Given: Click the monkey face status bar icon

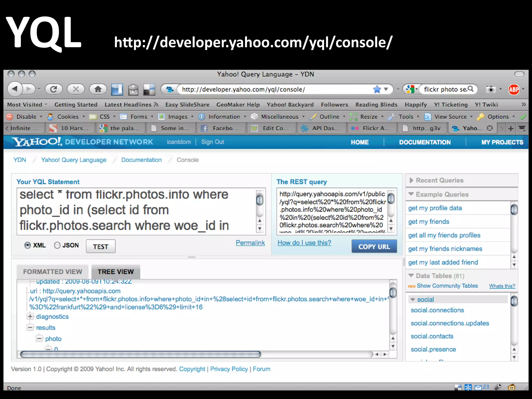Looking at the screenshot, I should (511, 387).
